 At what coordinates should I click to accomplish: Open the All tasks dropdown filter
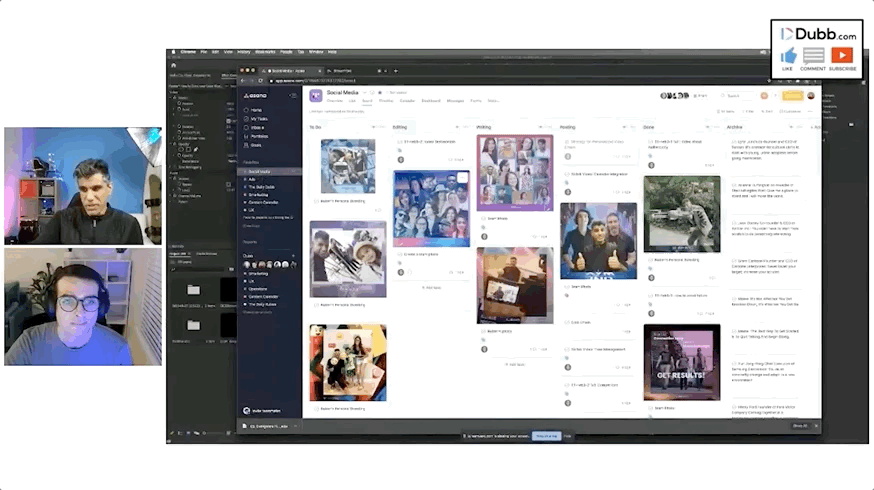[727, 111]
